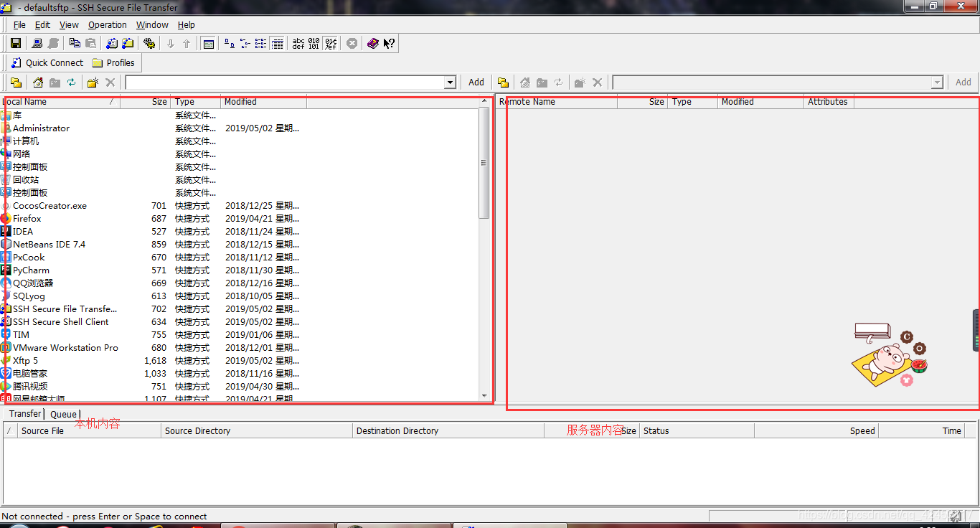The height and width of the screenshot is (528, 980).
Task: Click the Quick Connect button
Action: (47, 63)
